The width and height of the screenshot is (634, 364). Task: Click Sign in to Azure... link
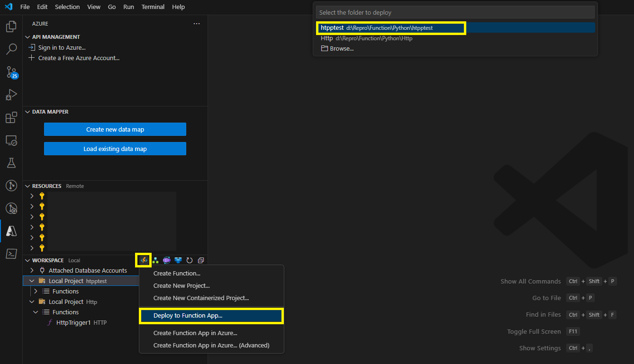point(62,47)
